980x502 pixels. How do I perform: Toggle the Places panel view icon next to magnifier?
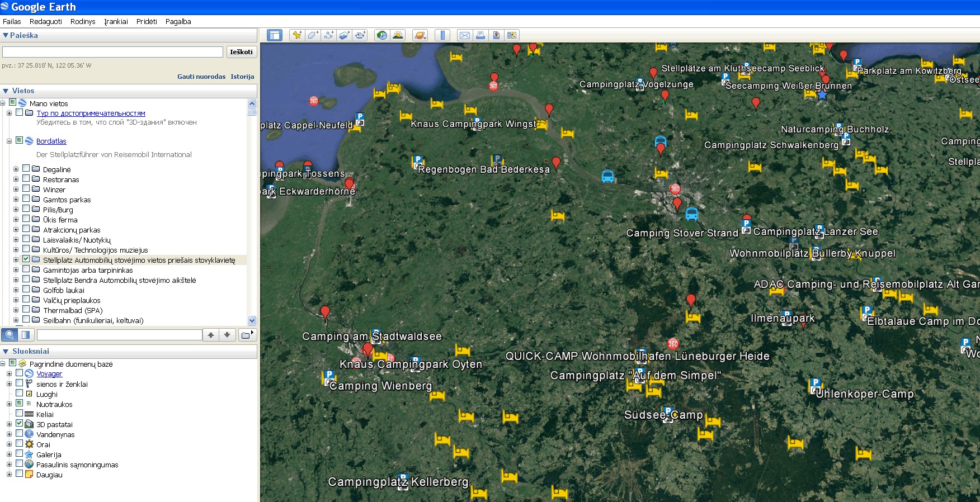(x=26, y=335)
